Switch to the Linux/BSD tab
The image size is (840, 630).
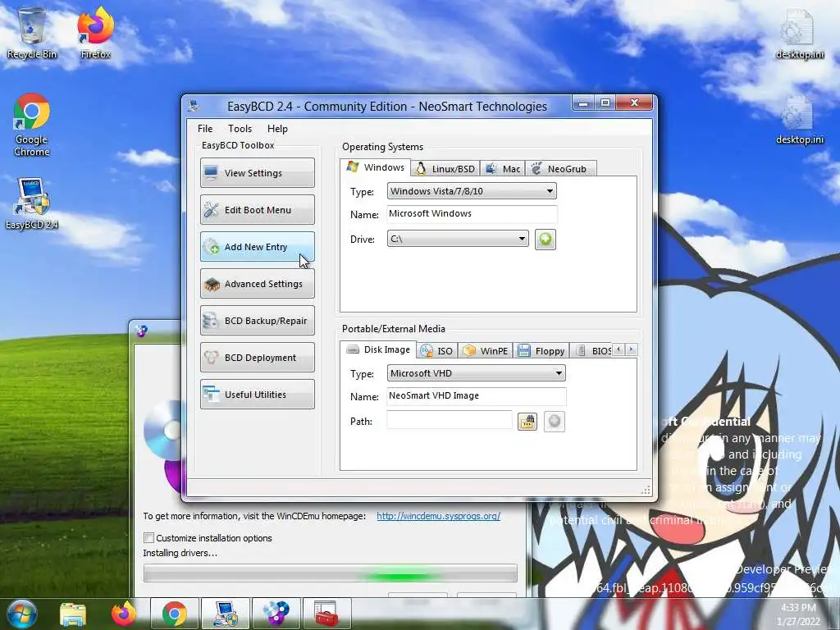445,169
